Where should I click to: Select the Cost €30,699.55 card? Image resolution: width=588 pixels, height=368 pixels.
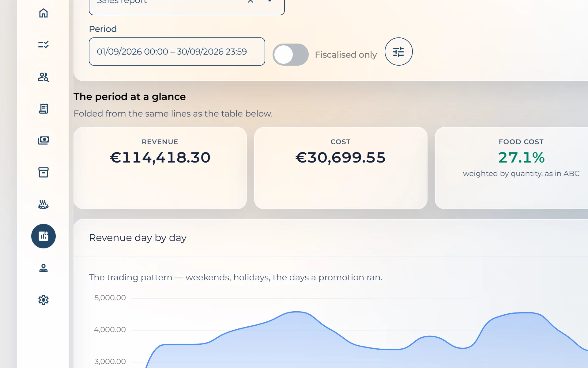click(341, 168)
